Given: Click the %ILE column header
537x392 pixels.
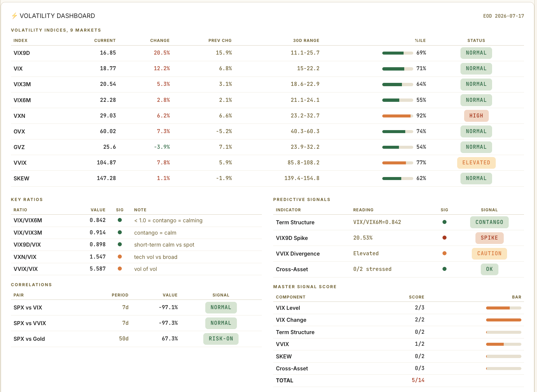Looking at the screenshot, I should tap(420, 41).
